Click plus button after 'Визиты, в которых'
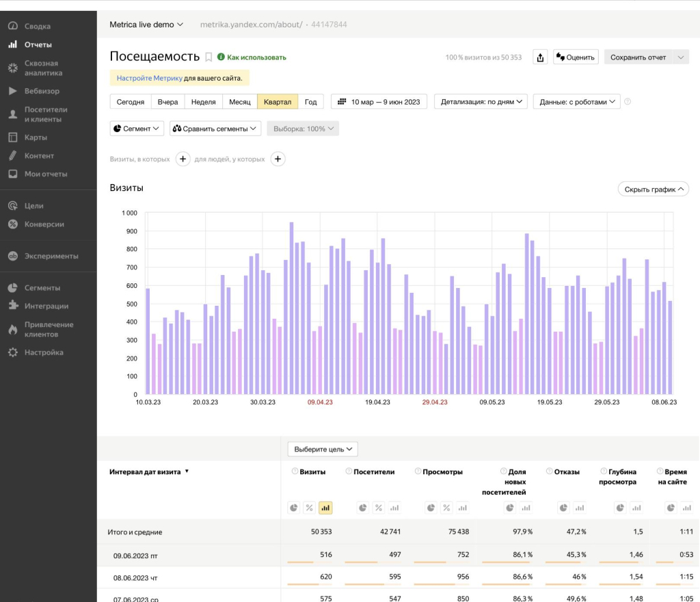This screenshot has height=602, width=700. [183, 159]
